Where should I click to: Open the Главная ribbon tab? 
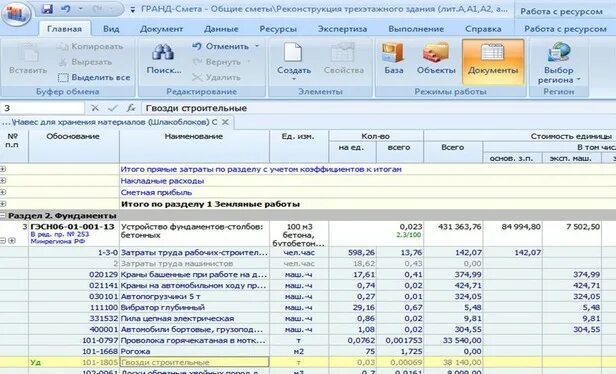point(64,29)
